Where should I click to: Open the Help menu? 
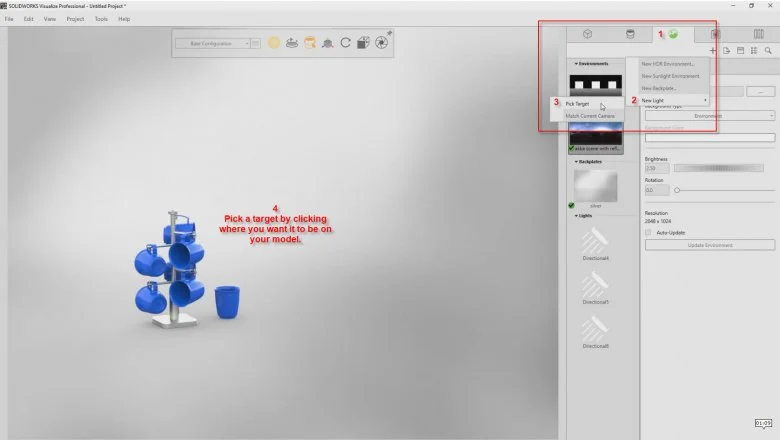click(x=124, y=19)
